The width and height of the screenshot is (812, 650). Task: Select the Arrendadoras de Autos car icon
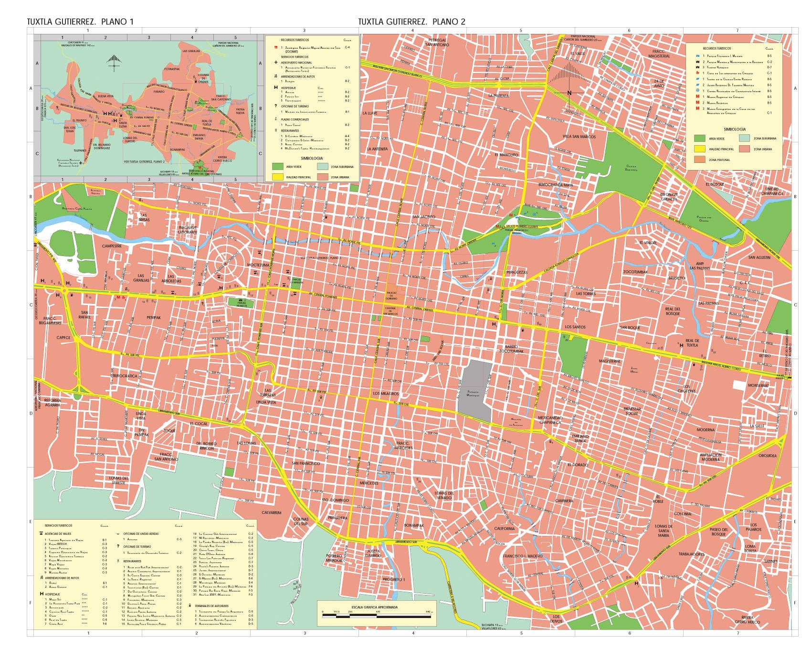[276, 76]
